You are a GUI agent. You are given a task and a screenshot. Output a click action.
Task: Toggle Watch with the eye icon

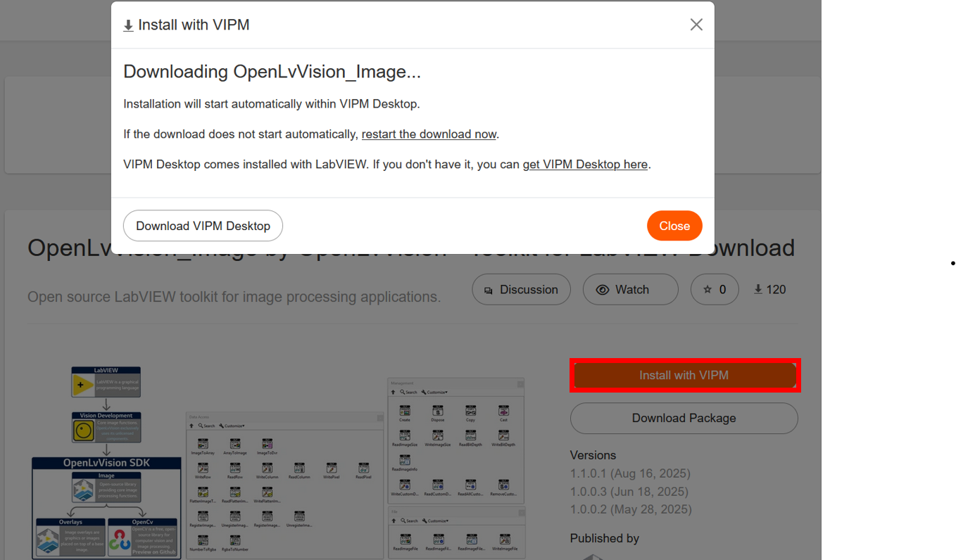(x=630, y=289)
